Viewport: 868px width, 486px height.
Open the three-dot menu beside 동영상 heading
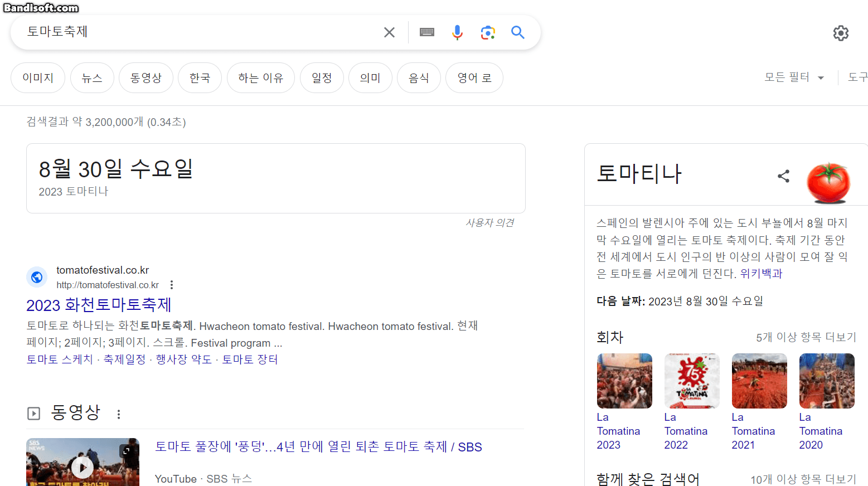tap(119, 414)
